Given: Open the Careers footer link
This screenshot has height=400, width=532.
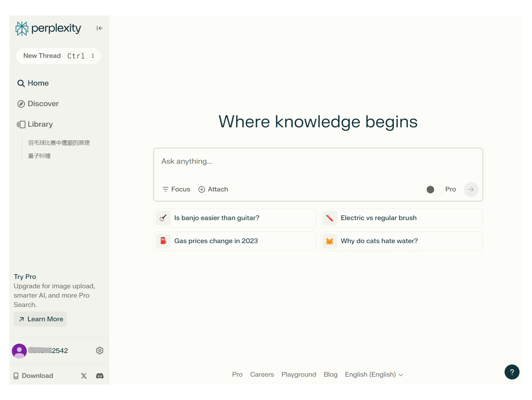Looking at the screenshot, I should pyautogui.click(x=262, y=374).
